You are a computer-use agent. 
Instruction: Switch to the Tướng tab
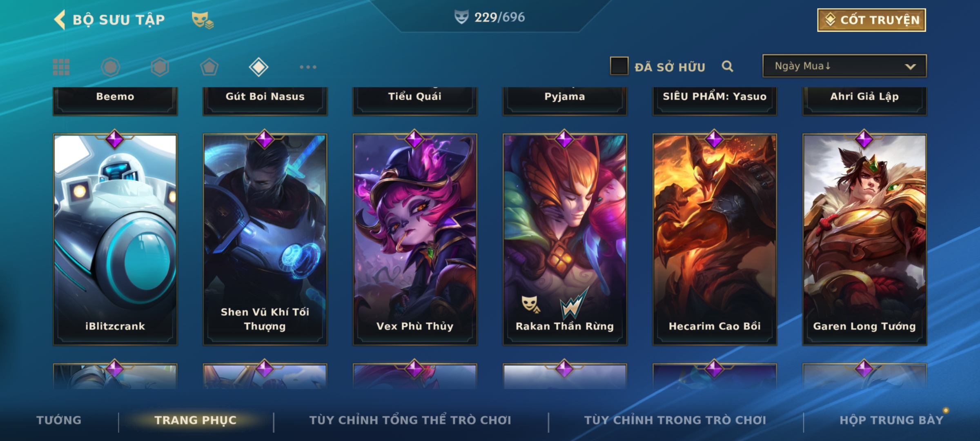pyautogui.click(x=59, y=420)
